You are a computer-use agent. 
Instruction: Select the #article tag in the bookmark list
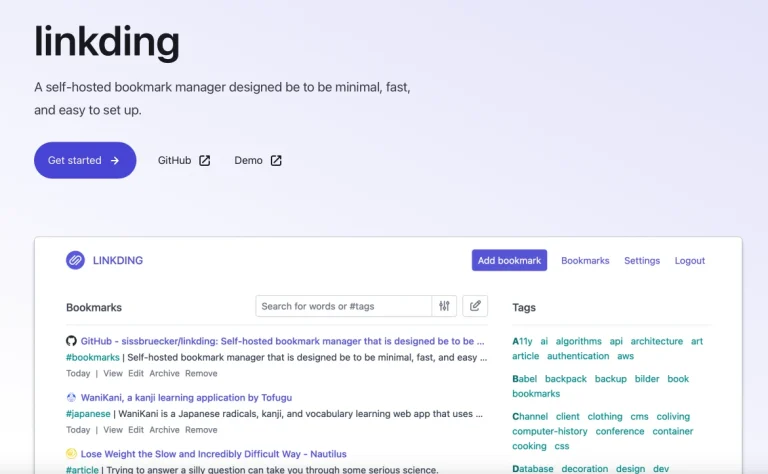click(82, 470)
